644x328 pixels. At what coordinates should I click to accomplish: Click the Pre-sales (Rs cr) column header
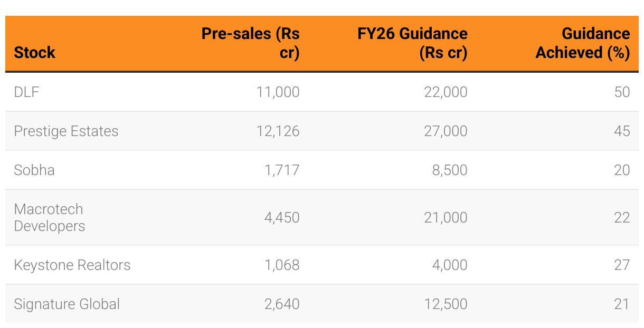tap(250, 43)
